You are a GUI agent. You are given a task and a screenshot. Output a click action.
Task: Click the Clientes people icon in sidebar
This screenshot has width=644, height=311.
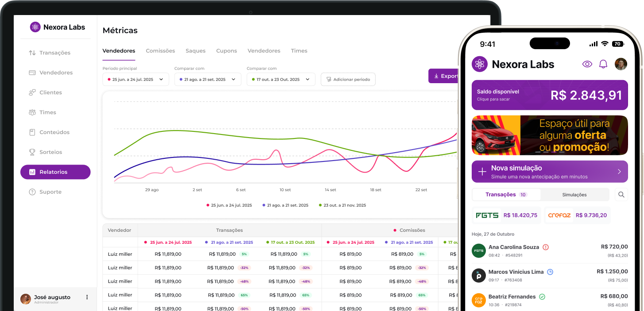(x=32, y=92)
